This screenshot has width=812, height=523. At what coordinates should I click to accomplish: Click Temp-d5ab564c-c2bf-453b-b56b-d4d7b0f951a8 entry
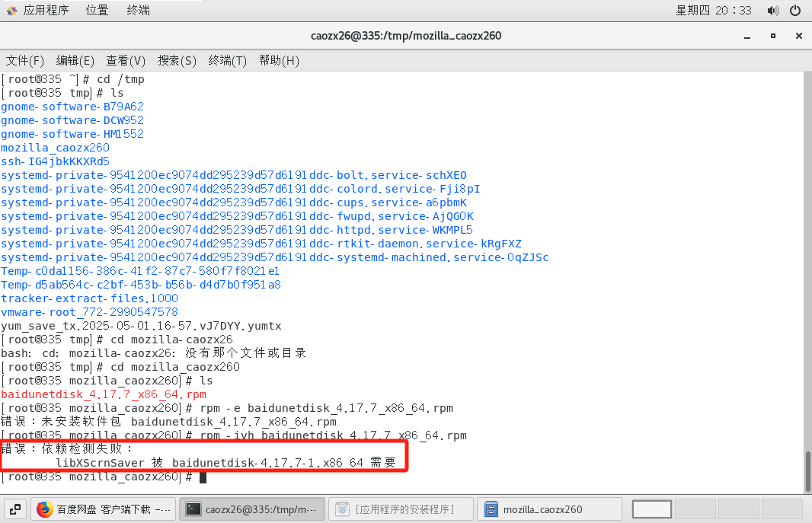[x=141, y=285]
